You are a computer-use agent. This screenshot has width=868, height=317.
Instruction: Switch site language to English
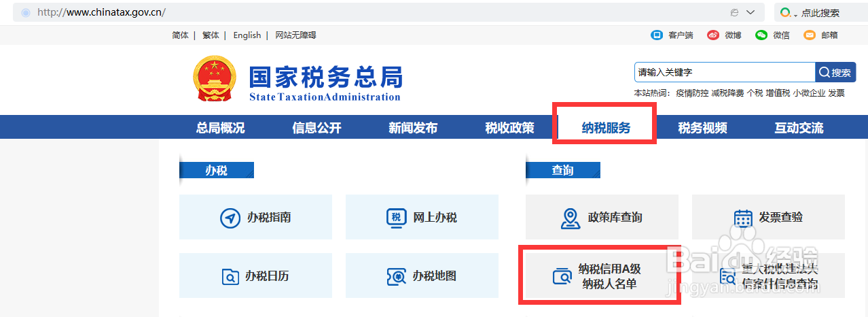[247, 35]
